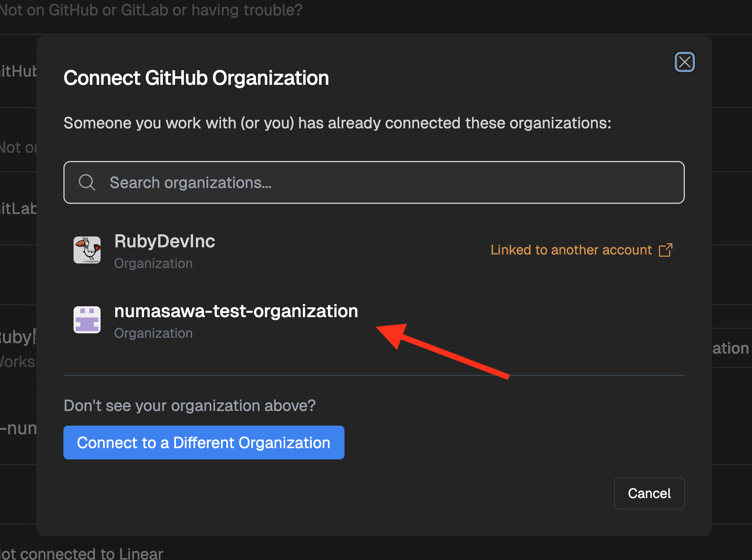Viewport: 752px width, 560px height.
Task: Choose numasawa-test-organization from the list
Action: coord(236,311)
